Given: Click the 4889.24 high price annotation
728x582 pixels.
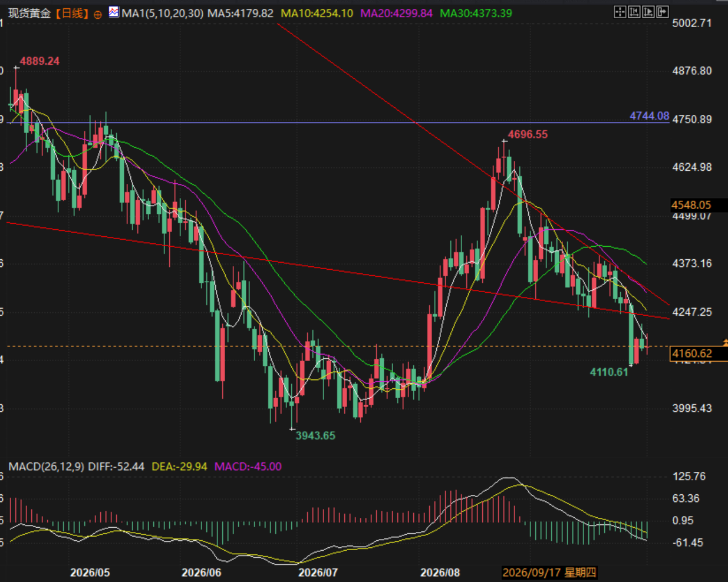Looking at the screenshot, I should pyautogui.click(x=40, y=61).
